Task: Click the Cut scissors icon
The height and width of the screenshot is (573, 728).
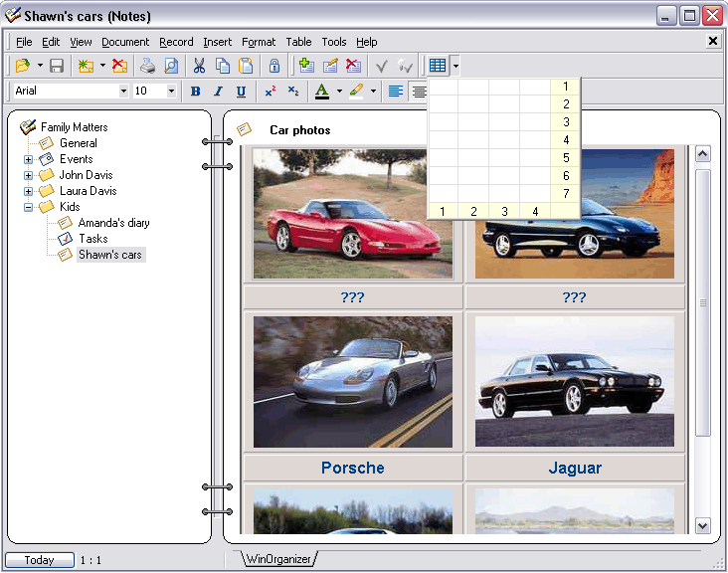Action: (x=199, y=67)
